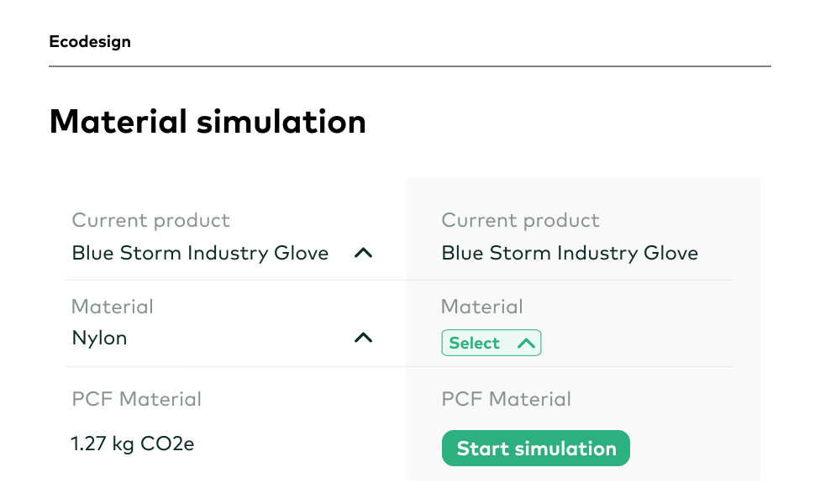
Task: Click the green chevron inside Select
Action: click(526, 343)
